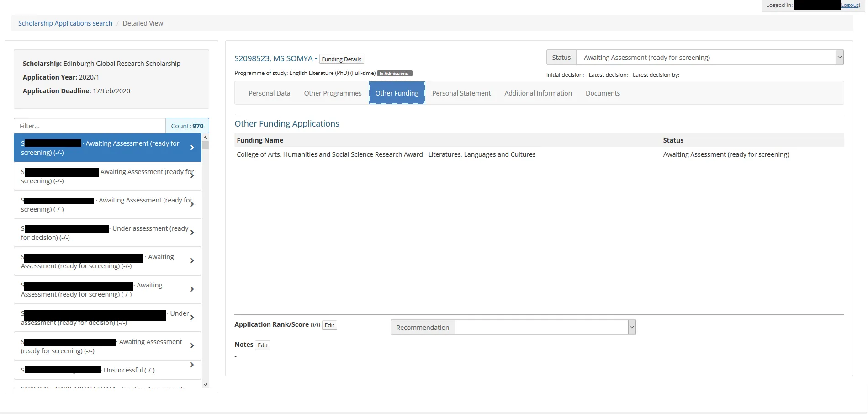This screenshot has height=414, width=868.
Task: Edit the Application Rank/Score
Action: click(329, 325)
